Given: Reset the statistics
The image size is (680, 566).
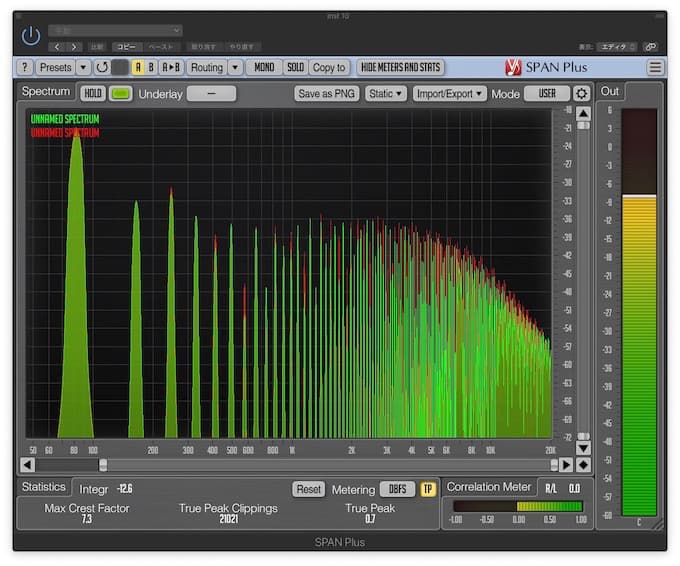Looking at the screenshot, I should pyautogui.click(x=308, y=489).
